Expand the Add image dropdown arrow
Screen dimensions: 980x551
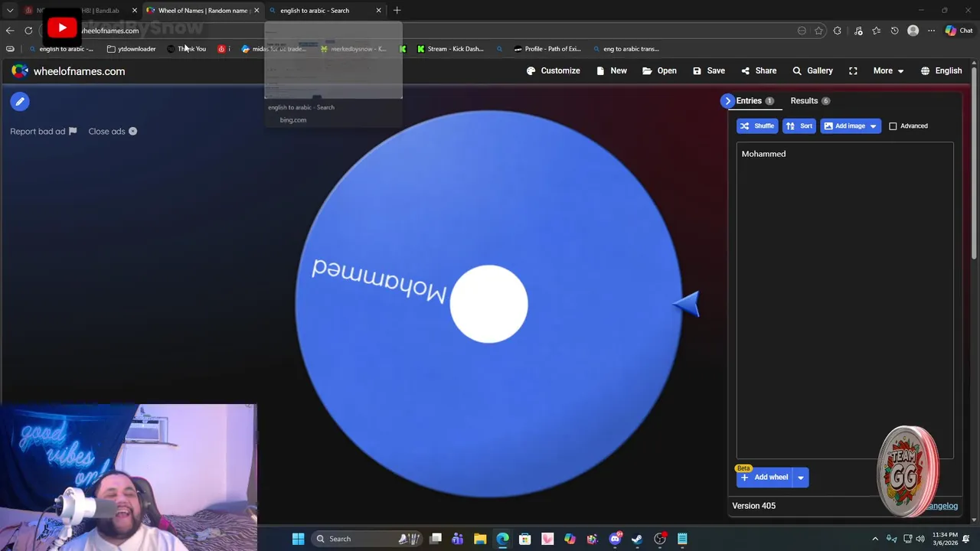point(873,126)
